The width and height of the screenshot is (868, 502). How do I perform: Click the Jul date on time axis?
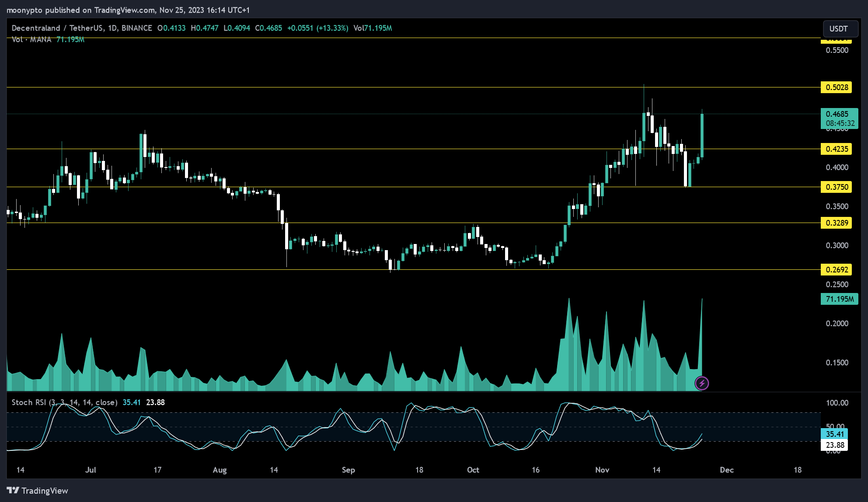(91, 470)
